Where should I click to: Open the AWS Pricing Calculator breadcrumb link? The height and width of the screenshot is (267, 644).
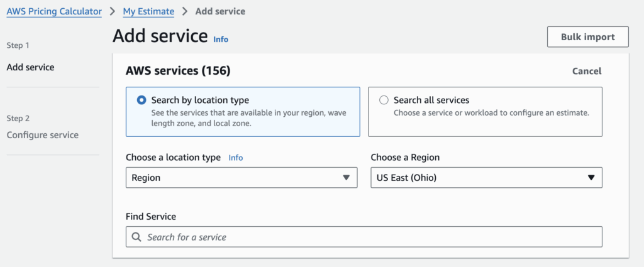coord(54,11)
